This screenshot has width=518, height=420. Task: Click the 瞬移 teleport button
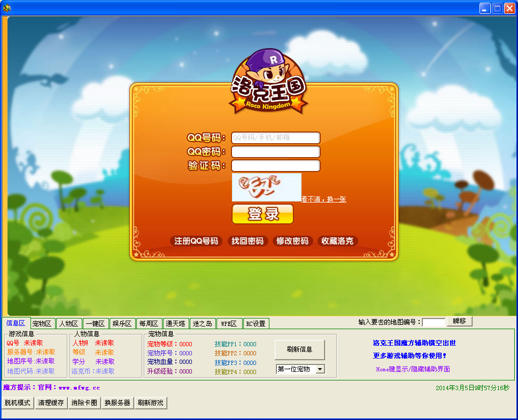pos(460,321)
